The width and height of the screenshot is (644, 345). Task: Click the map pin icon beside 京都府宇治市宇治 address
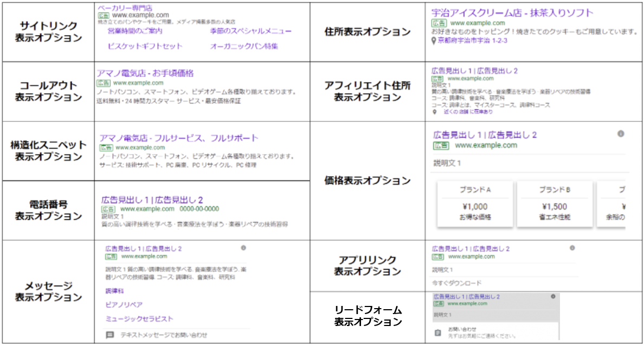[x=433, y=41]
